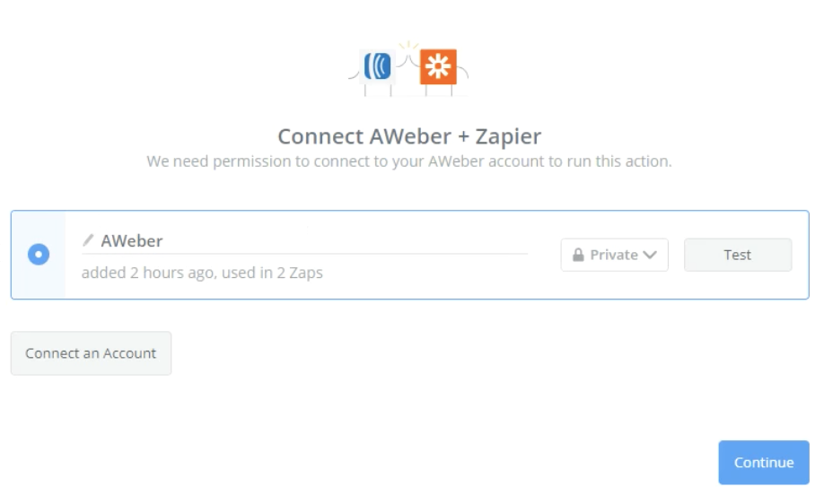
Task: Proceed with the Continue button
Action: click(764, 463)
